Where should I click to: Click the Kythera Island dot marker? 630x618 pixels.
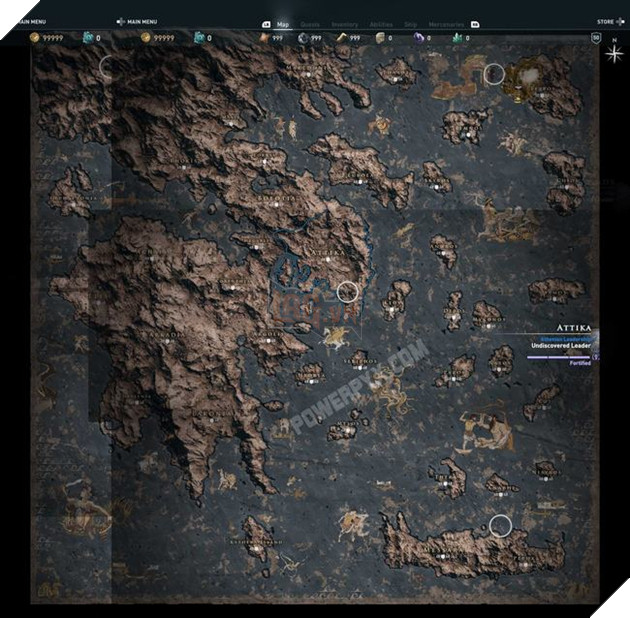tap(256, 548)
